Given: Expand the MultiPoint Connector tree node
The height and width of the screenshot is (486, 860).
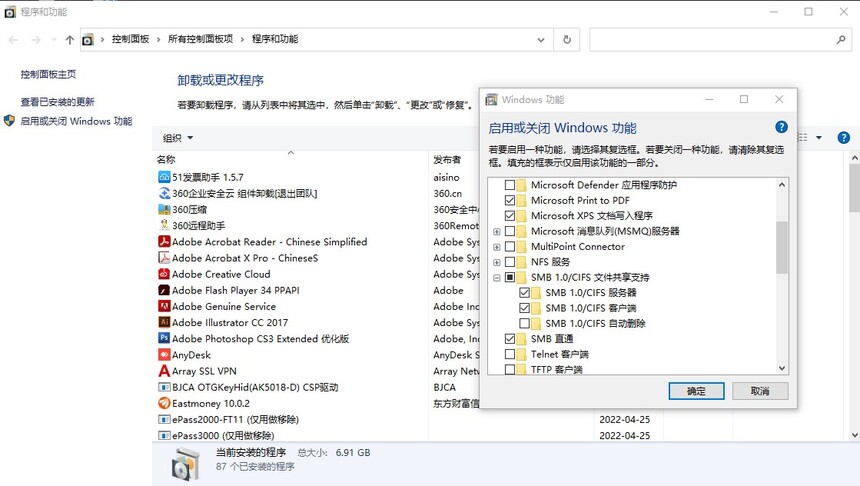Looking at the screenshot, I should coord(496,247).
